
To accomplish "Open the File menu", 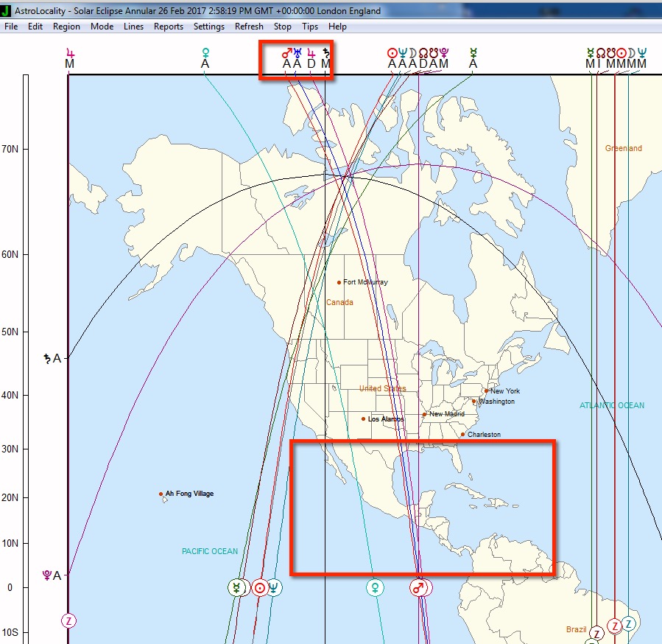I will (11, 27).
